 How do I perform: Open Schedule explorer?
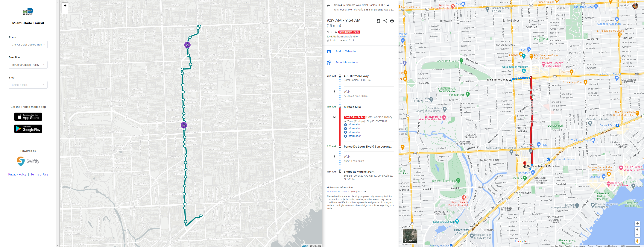click(x=347, y=63)
